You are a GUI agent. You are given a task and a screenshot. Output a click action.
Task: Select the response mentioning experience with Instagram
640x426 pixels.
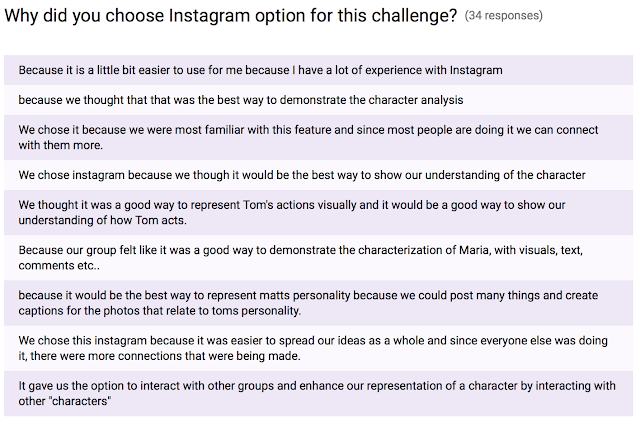pyautogui.click(x=260, y=70)
